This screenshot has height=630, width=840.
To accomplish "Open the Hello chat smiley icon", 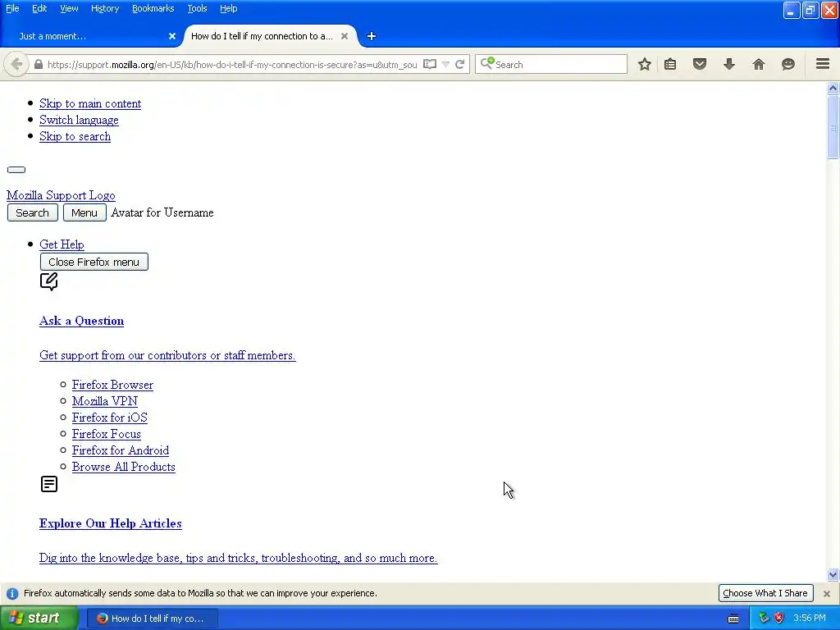I will [x=788, y=64].
